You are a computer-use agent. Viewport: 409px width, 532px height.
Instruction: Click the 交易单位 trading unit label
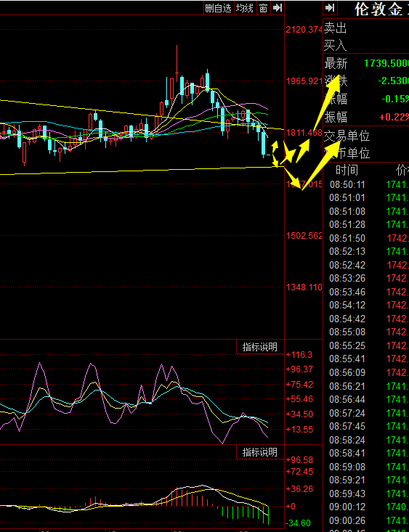click(347, 136)
